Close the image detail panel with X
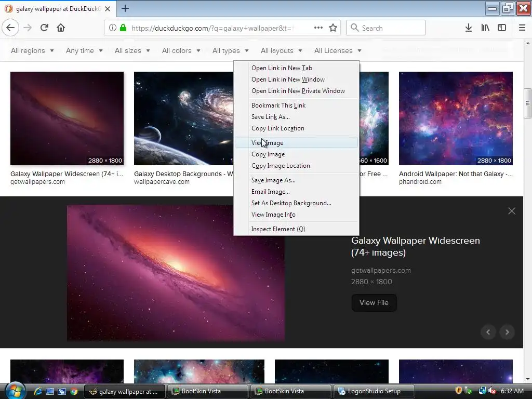 [x=512, y=211]
